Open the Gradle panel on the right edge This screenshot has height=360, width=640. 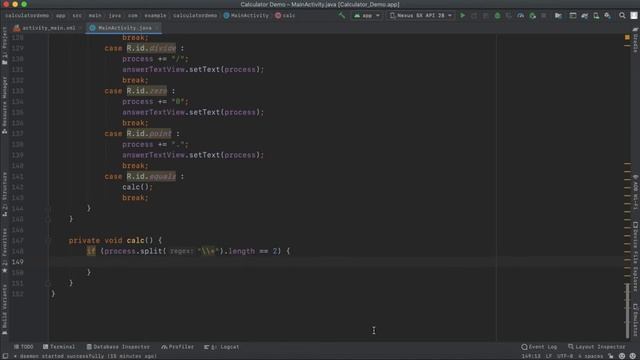(x=636, y=41)
